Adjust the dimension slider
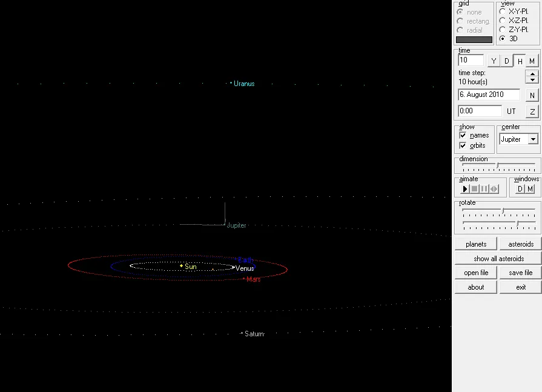Screen dimensions: 542x392 (498, 165)
